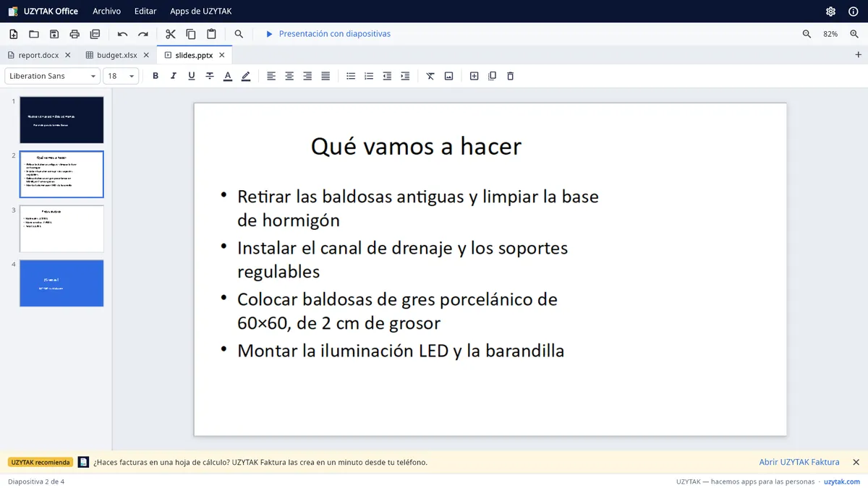Viewport: 868px width, 488px height.
Task: Open the Liberation Sans font dropdown
Action: click(52, 76)
